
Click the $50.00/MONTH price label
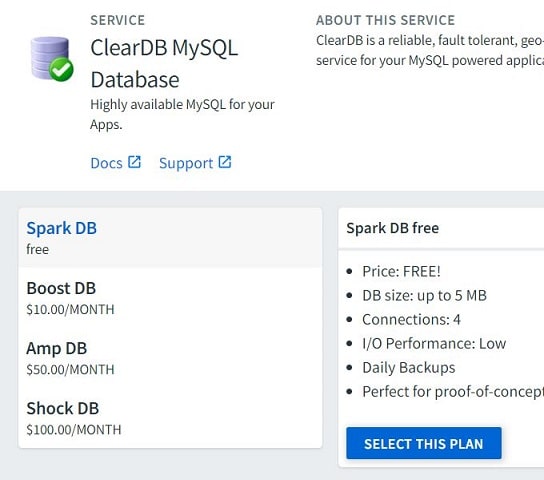click(x=70, y=369)
